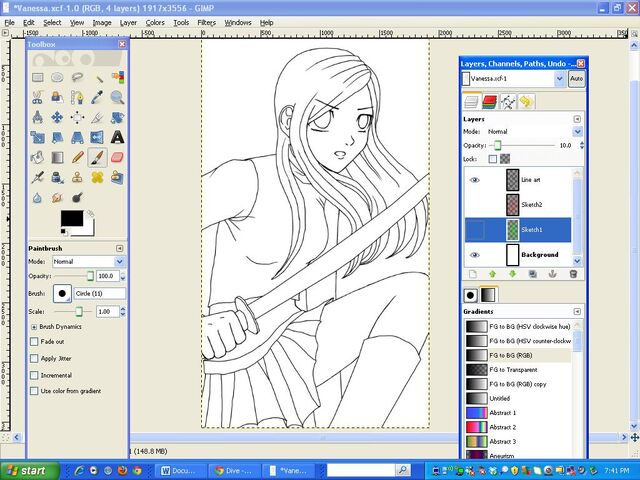
Task: Duplicate the selected layer
Action: tap(533, 274)
